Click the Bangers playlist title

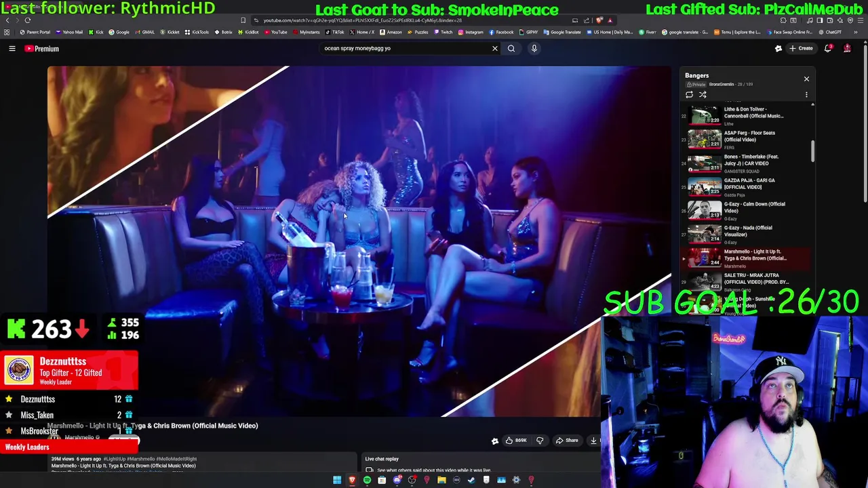(x=696, y=75)
